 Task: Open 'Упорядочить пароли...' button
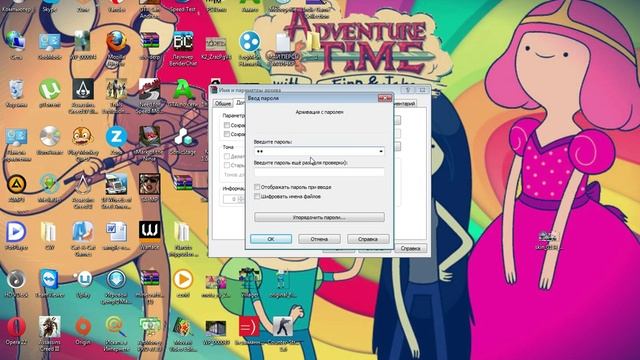[319, 218]
